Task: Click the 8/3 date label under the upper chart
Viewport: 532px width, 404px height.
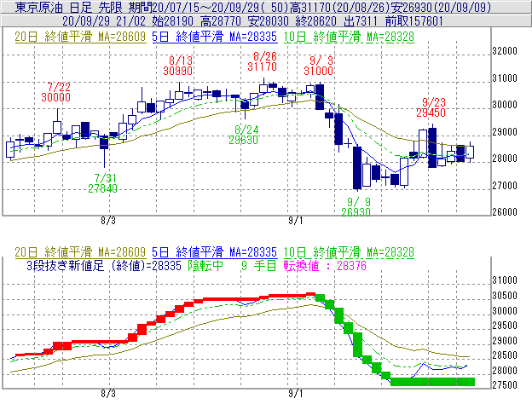Action: pyautogui.click(x=108, y=221)
